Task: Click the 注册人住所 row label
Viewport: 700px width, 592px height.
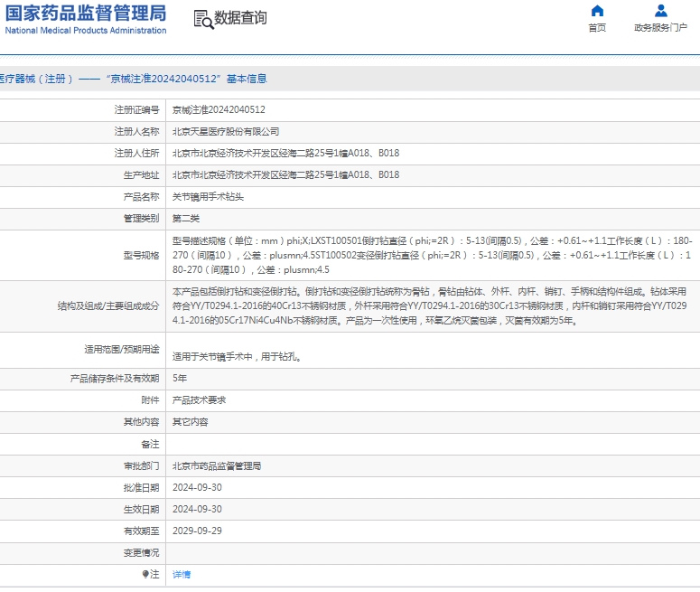Action: coord(136,154)
